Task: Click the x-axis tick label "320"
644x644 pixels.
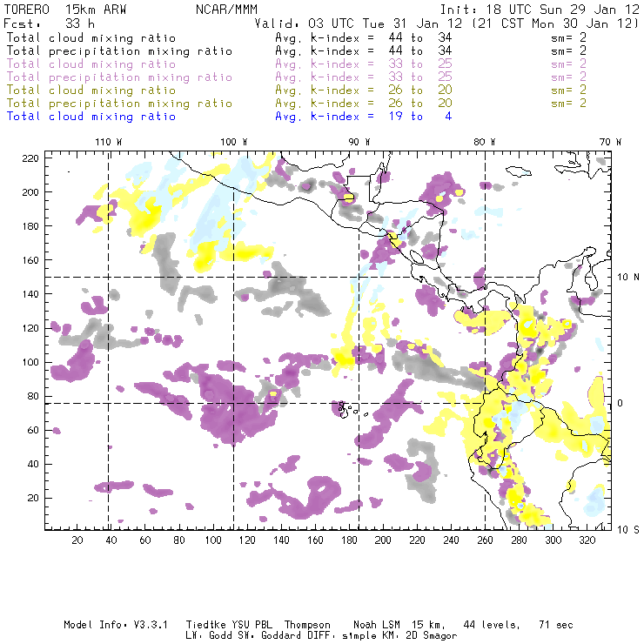Action: [x=587, y=540]
